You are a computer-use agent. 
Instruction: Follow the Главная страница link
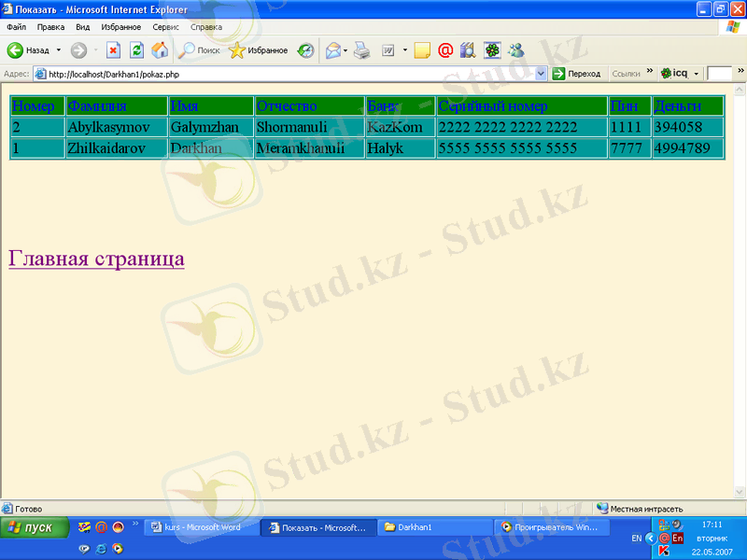pyautogui.click(x=96, y=259)
